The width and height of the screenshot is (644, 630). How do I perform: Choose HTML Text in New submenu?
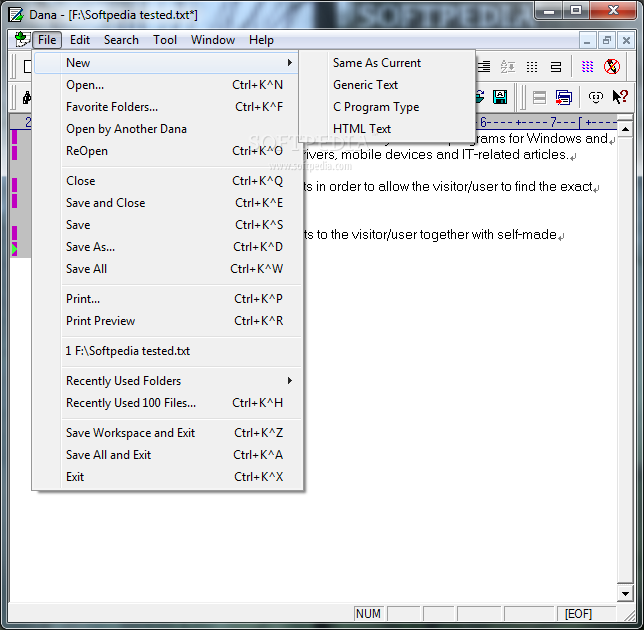[387, 129]
